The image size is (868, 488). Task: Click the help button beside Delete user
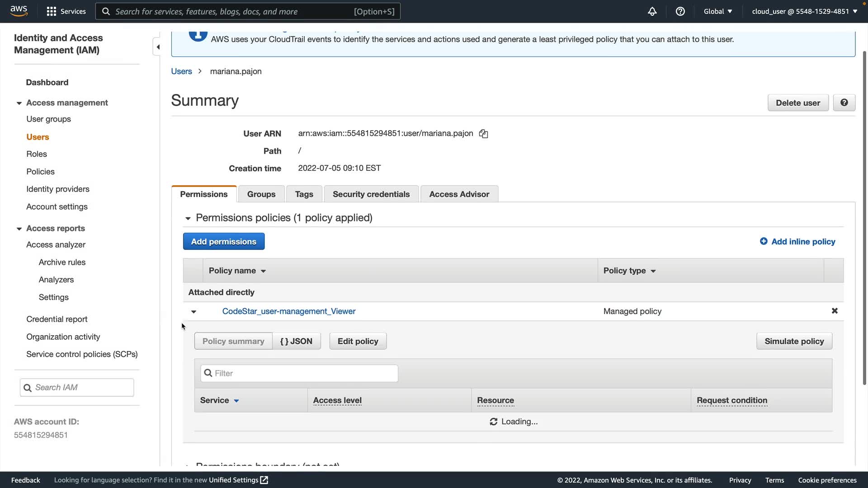(x=844, y=103)
